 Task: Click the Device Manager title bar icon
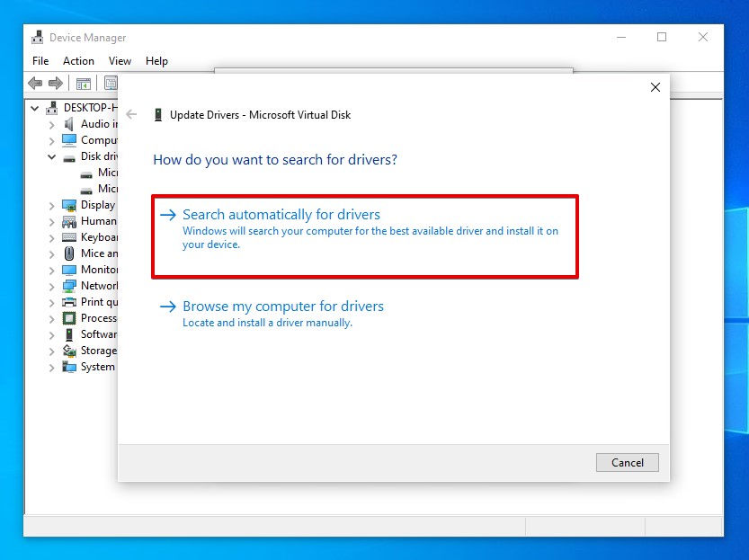point(37,37)
